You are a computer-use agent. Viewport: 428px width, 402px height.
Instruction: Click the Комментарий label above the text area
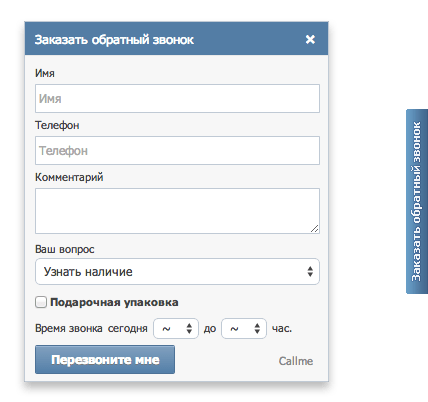[x=69, y=177]
